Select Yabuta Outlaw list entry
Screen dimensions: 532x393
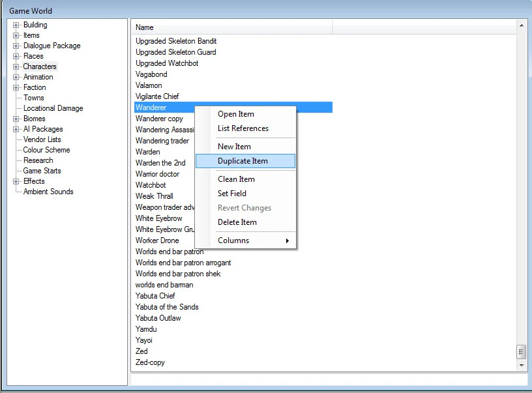[x=158, y=318]
